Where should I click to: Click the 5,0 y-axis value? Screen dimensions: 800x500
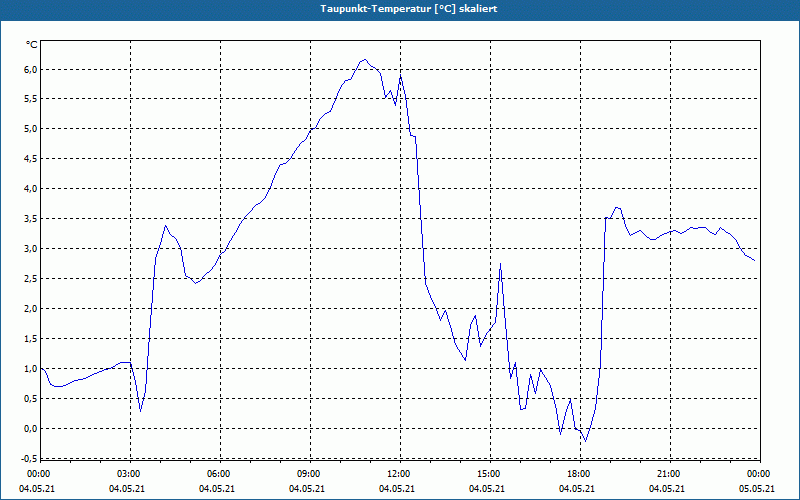(31, 129)
